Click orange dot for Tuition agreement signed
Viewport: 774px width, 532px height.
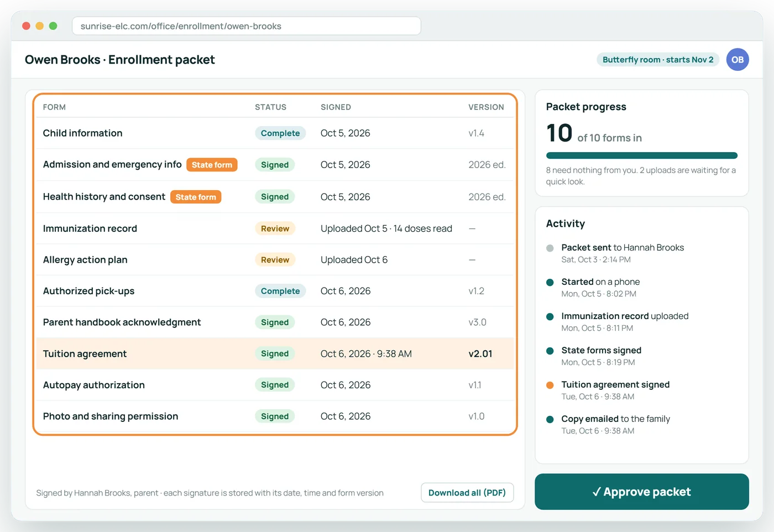550,385
